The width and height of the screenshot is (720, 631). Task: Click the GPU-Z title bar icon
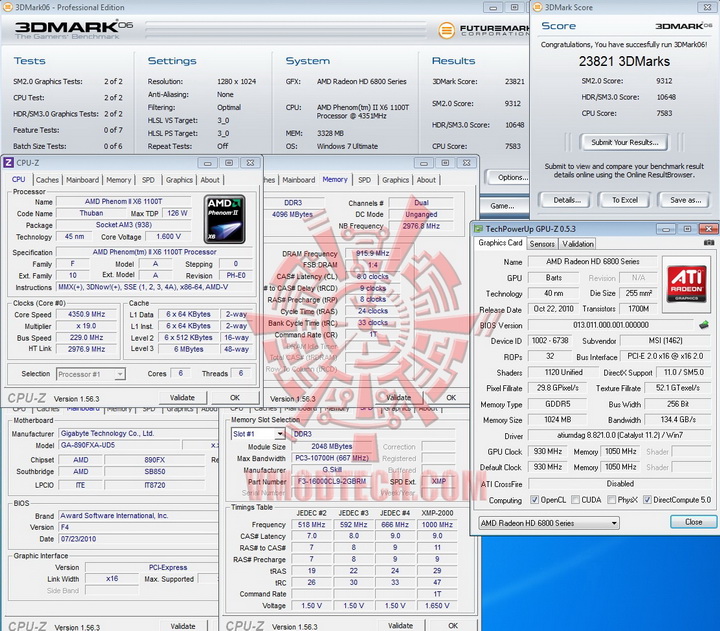478,229
